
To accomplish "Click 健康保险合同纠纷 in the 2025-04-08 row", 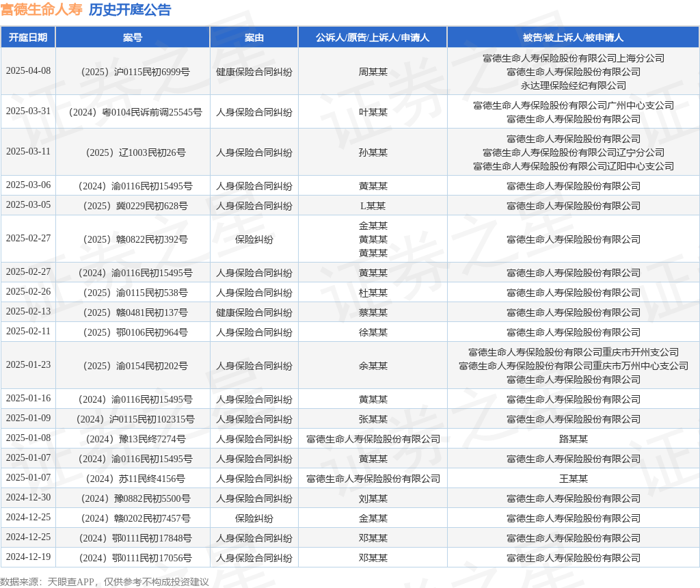I will click(x=254, y=72).
